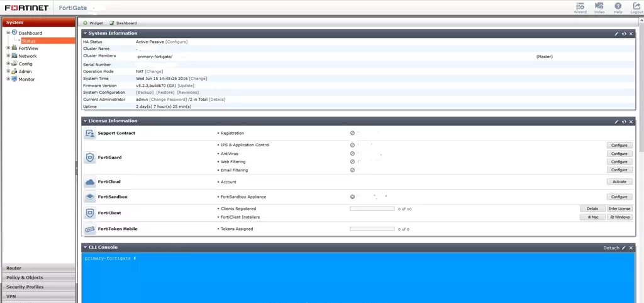644x303 pixels.
Task: Expand the Monitor tree node
Action: 8,79
